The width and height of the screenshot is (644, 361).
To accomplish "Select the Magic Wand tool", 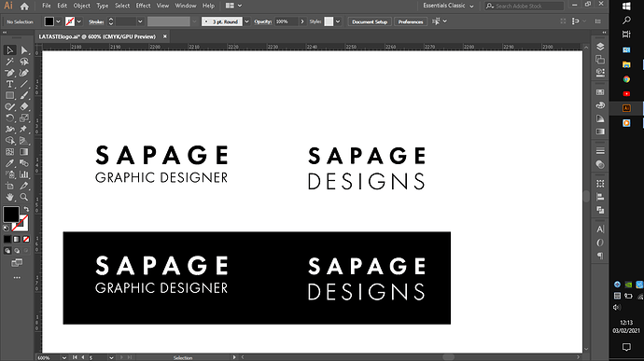I will click(9, 62).
